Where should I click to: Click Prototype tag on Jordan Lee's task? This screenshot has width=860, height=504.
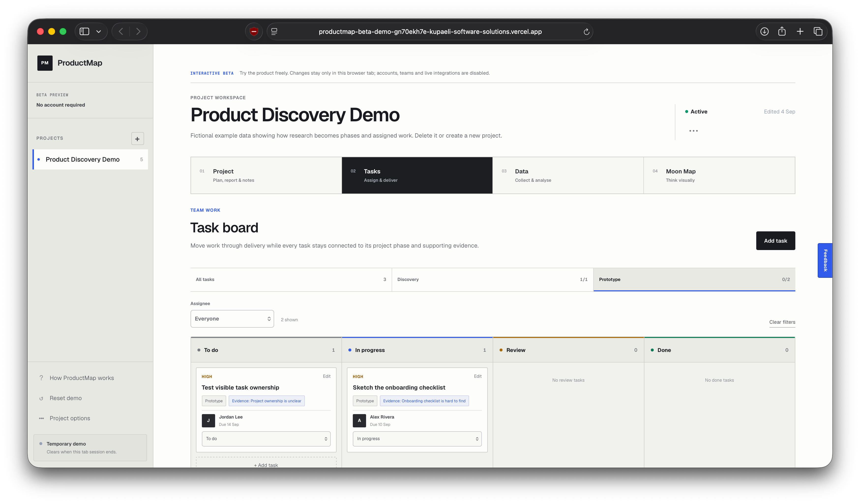214,401
